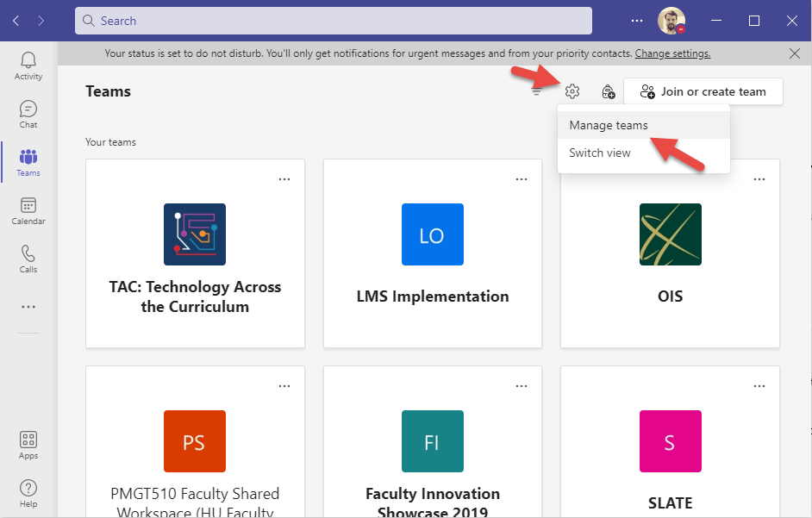Screen dimensions: 812x518
Task: Open more options for TAC team card
Action: [x=284, y=179]
